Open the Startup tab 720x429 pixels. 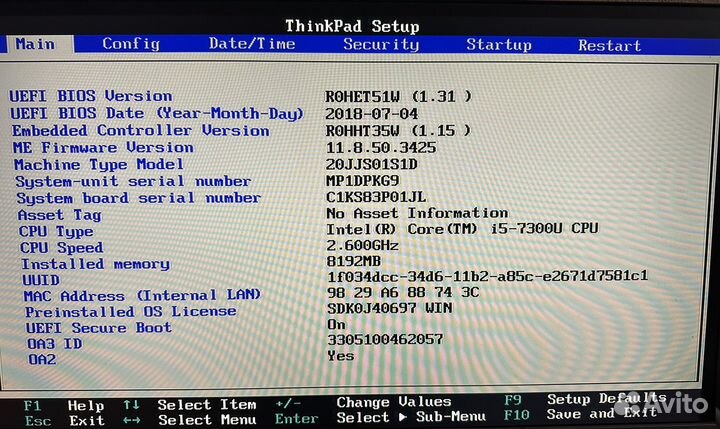pyautogui.click(x=499, y=45)
